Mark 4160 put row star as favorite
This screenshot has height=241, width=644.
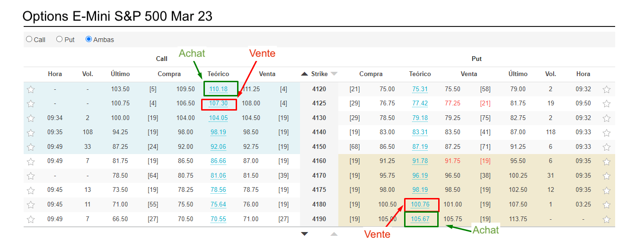coord(607,162)
